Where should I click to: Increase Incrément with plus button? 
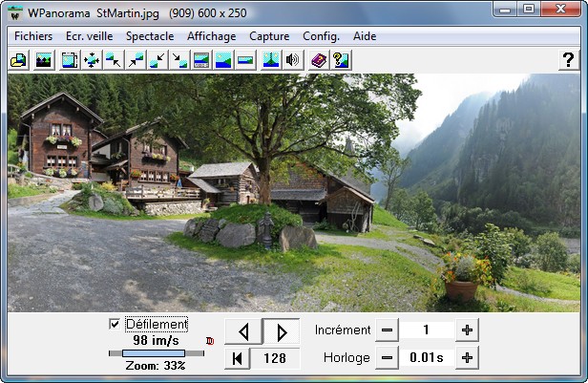(467, 330)
